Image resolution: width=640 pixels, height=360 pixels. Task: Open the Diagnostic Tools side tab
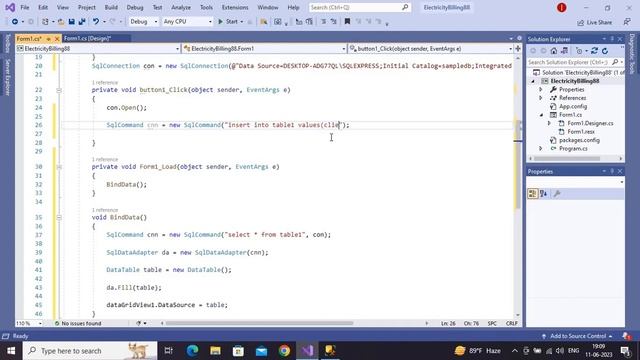(x=632, y=53)
